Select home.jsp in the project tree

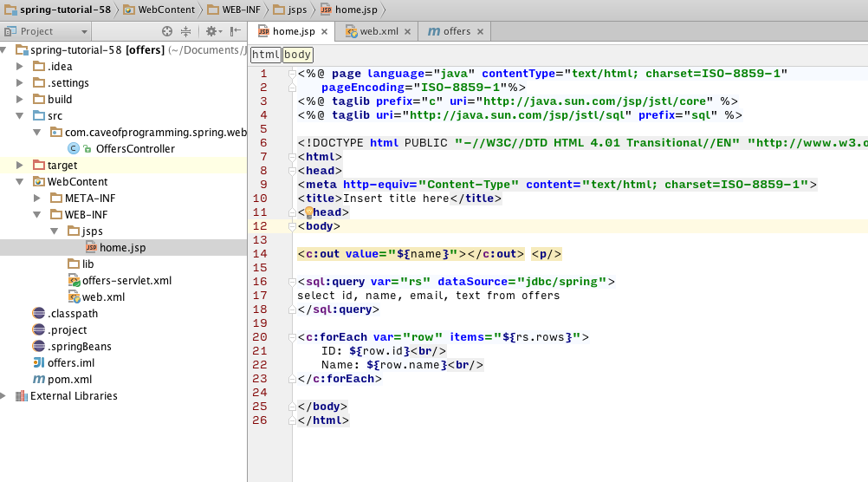123,248
